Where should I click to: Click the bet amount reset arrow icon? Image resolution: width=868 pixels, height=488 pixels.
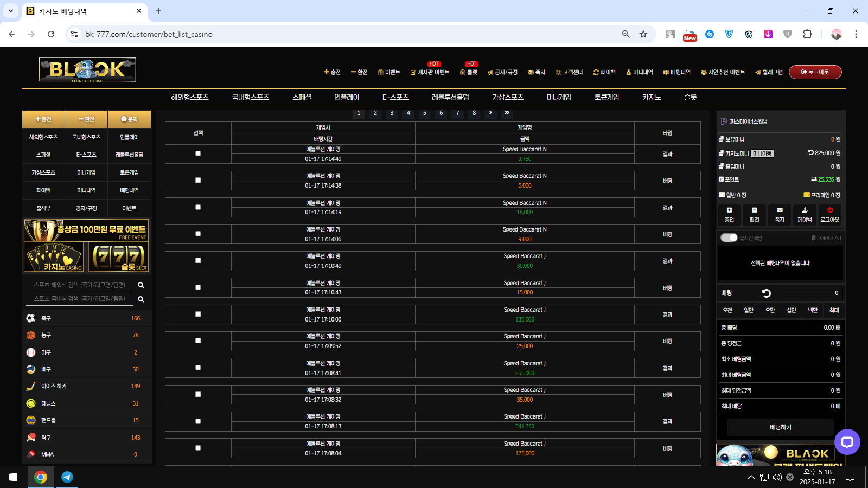[767, 293]
